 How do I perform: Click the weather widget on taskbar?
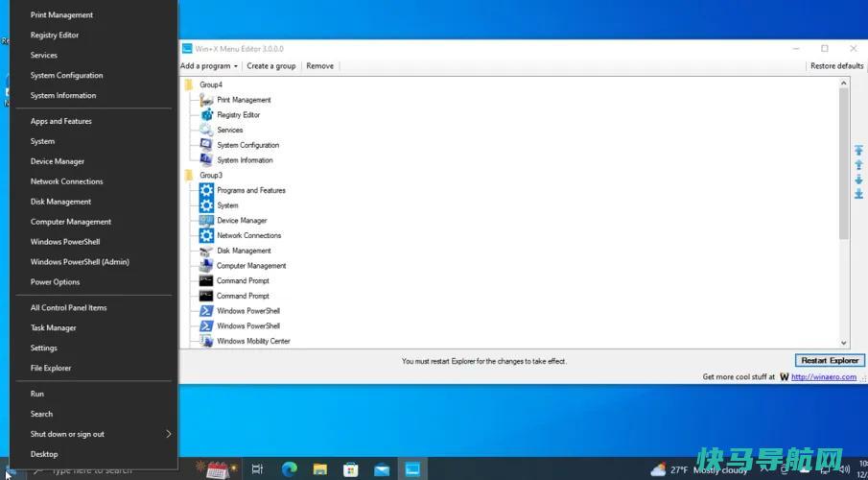click(699, 470)
